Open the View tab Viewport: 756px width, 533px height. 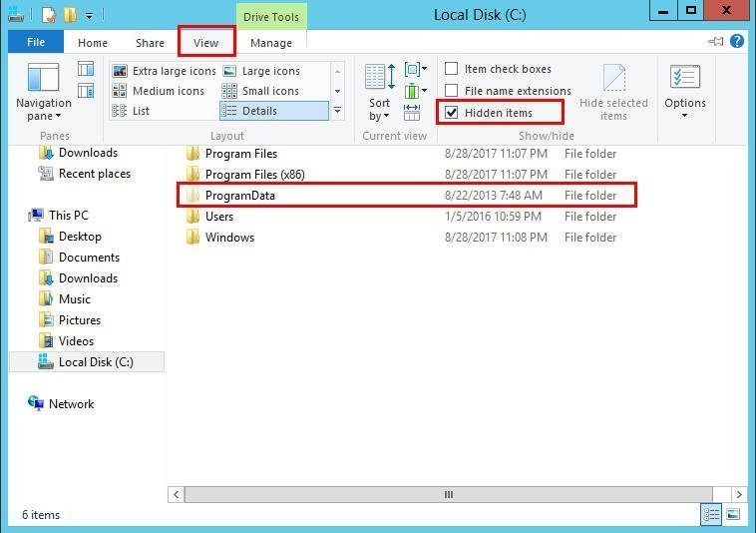tap(206, 43)
